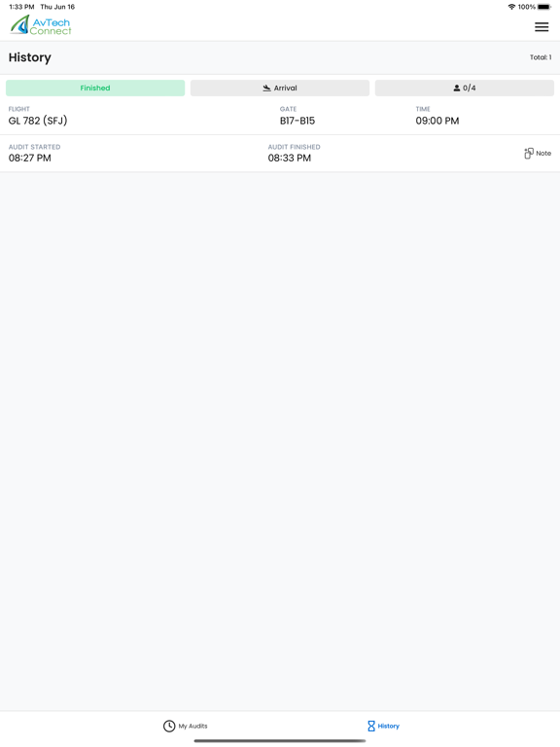
Task: Click the clock icon for My Audits
Action: (169, 726)
